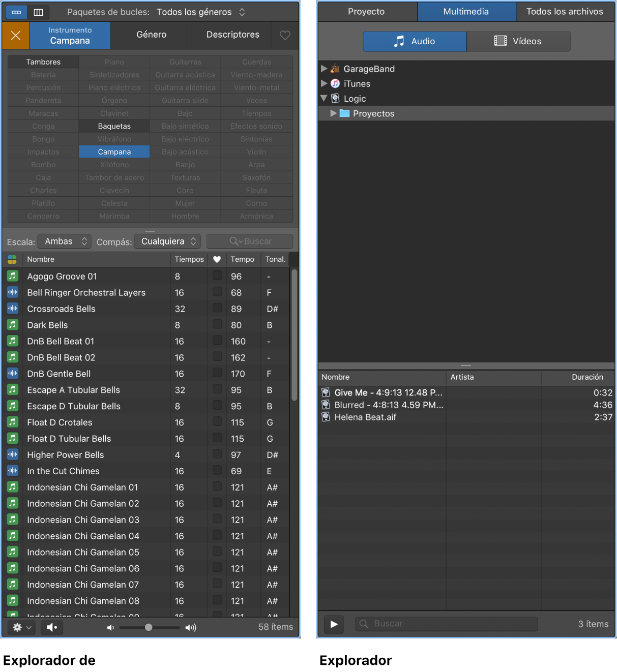Click the green loop icon for Dark Bells
617x672 pixels.
pos(13,325)
